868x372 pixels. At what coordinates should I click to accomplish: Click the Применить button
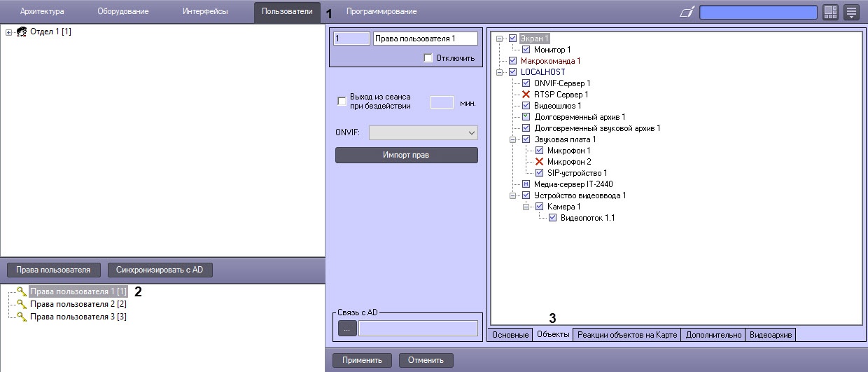[362, 361]
